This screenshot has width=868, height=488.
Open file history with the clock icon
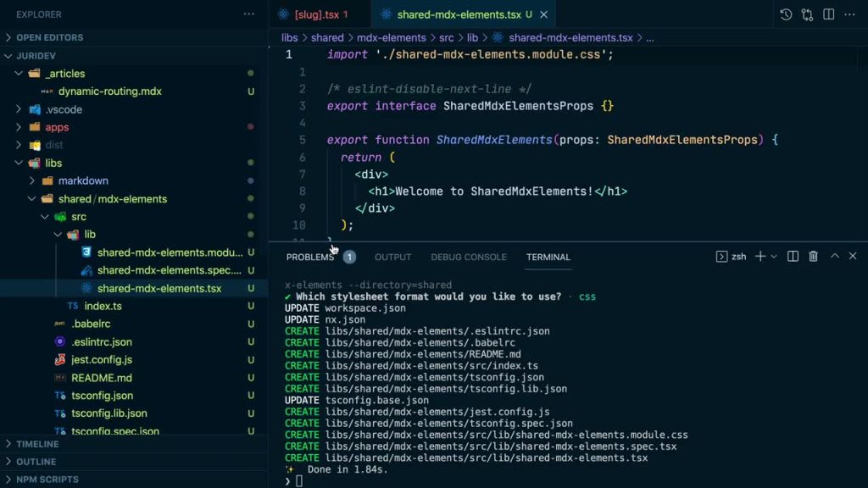coord(786,14)
